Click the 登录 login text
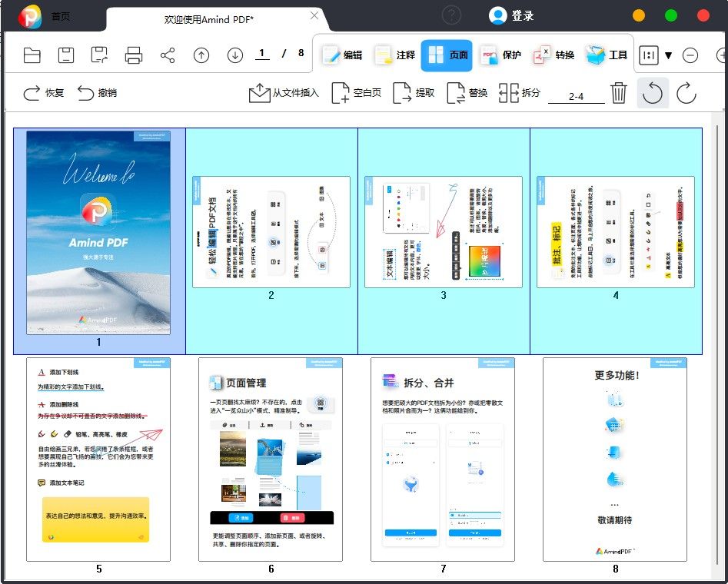Image resolution: width=728 pixels, height=584 pixels. pyautogui.click(x=523, y=16)
